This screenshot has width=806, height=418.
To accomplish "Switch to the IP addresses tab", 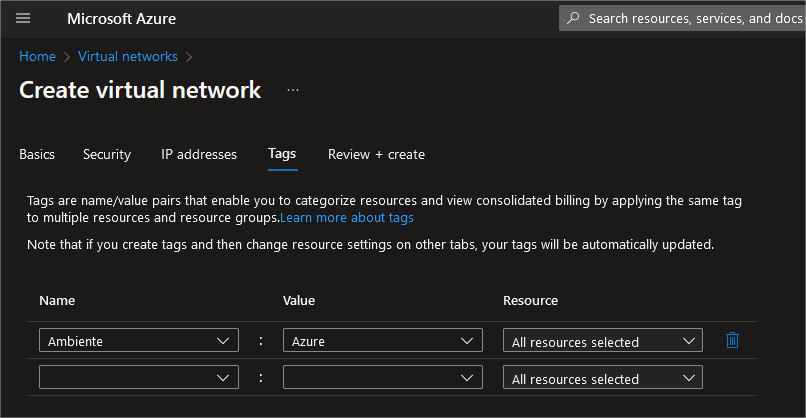I will pyautogui.click(x=199, y=154).
